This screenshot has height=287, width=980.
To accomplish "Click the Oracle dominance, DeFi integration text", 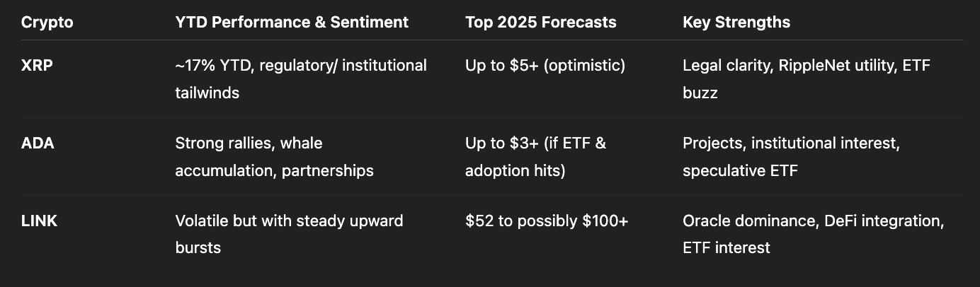I will click(x=813, y=221).
